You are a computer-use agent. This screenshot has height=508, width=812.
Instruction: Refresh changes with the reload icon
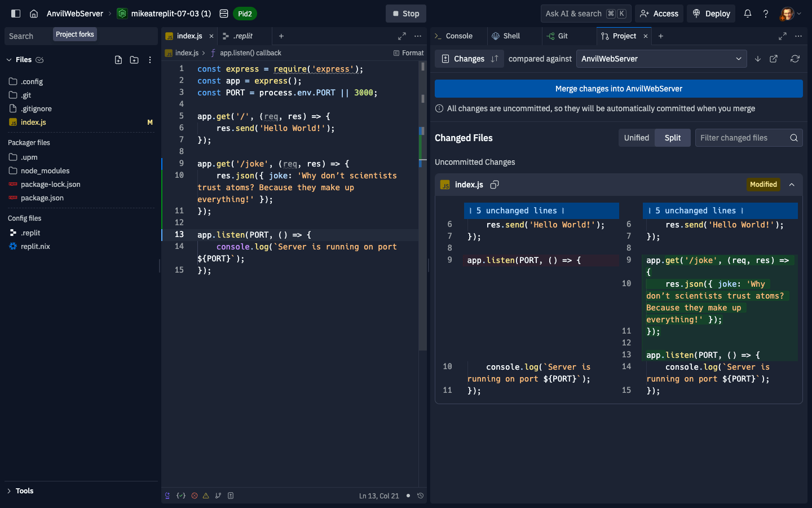coord(795,59)
